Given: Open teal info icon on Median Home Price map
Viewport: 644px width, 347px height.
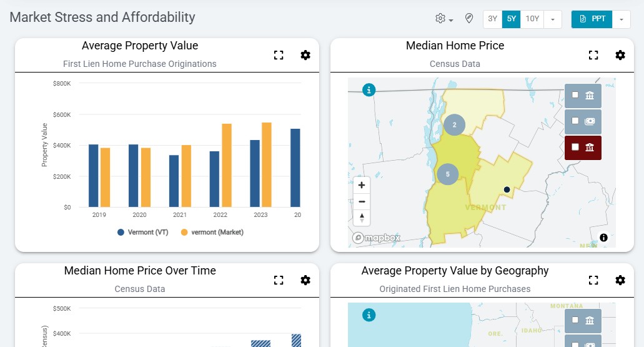Looking at the screenshot, I should (x=369, y=90).
